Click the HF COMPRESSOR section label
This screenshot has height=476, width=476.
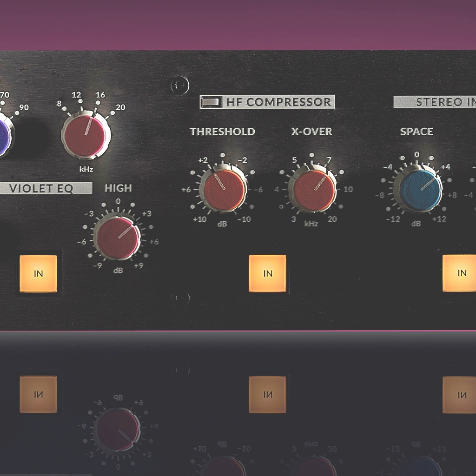click(x=278, y=102)
